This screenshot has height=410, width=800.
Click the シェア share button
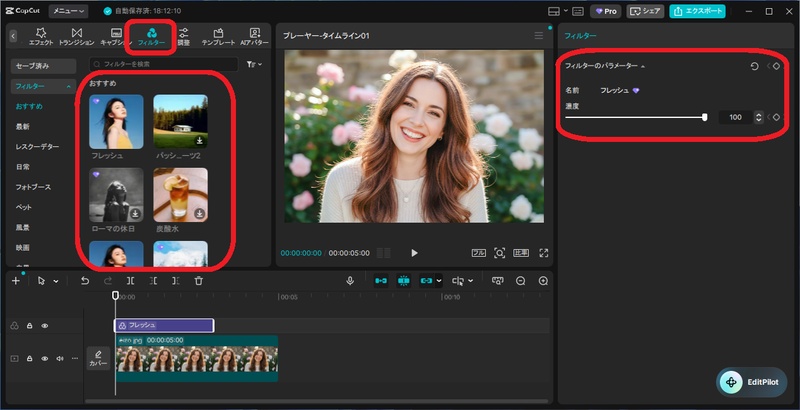coord(645,11)
